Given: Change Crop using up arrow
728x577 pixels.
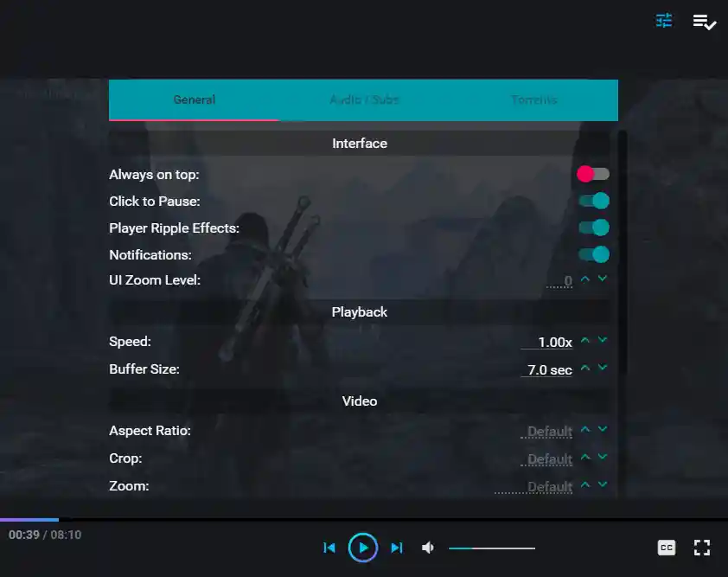Looking at the screenshot, I should [x=585, y=457].
